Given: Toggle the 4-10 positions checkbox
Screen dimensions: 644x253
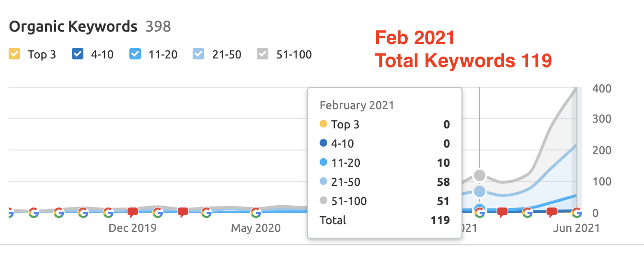Looking at the screenshot, I should 78,54.
